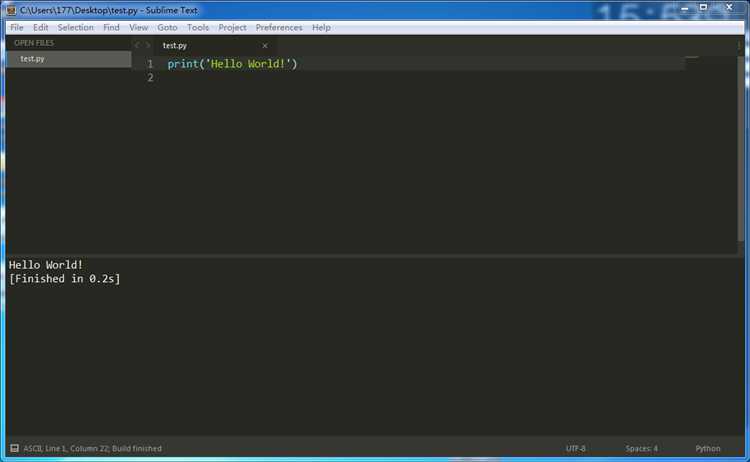
Task: Close the test.py tab
Action: pos(265,46)
